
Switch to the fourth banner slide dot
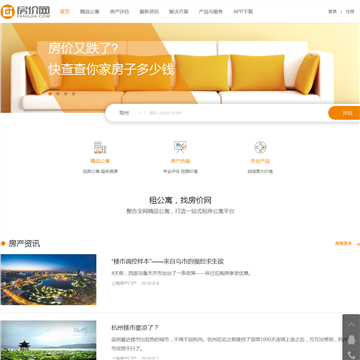tap(73, 94)
